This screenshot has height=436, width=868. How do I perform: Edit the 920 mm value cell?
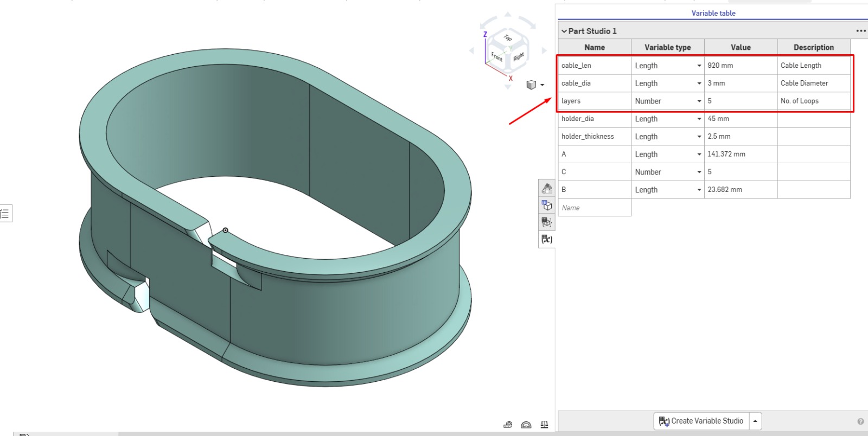click(x=741, y=66)
